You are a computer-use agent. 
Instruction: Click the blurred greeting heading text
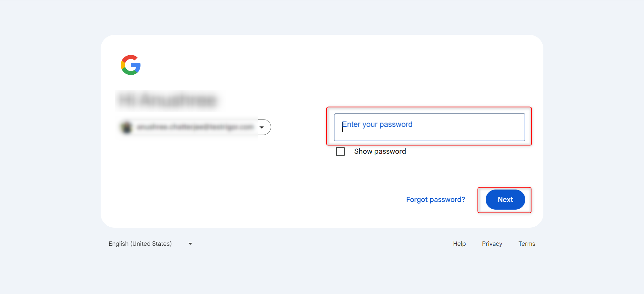point(168,100)
